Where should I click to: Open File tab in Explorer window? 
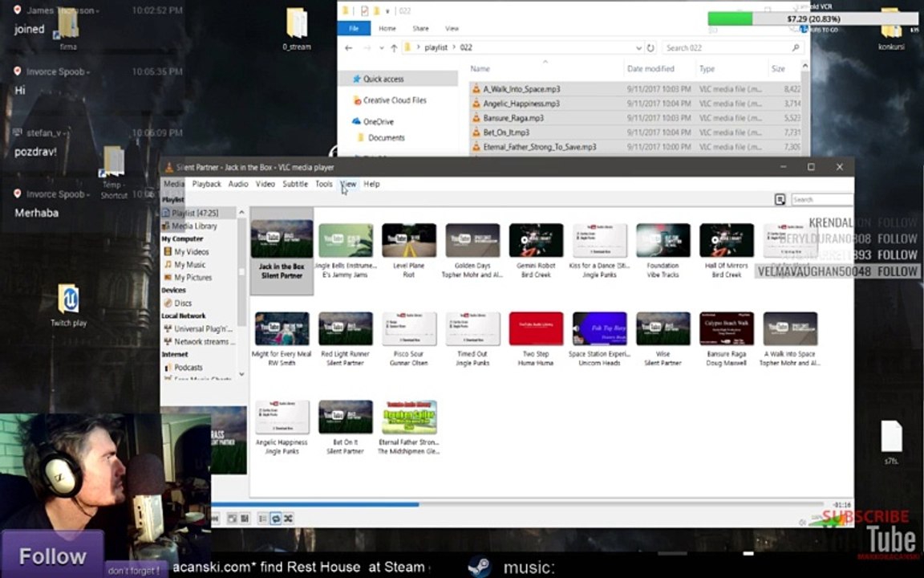coord(354,28)
